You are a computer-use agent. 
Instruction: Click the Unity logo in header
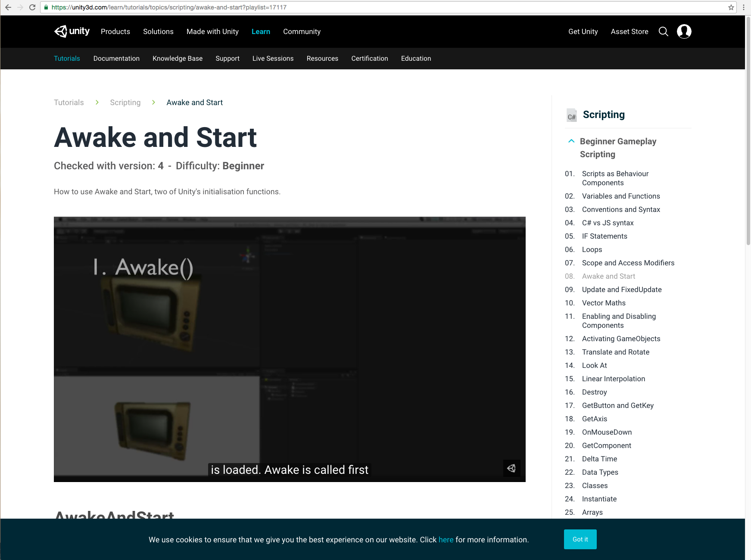pyautogui.click(x=72, y=31)
